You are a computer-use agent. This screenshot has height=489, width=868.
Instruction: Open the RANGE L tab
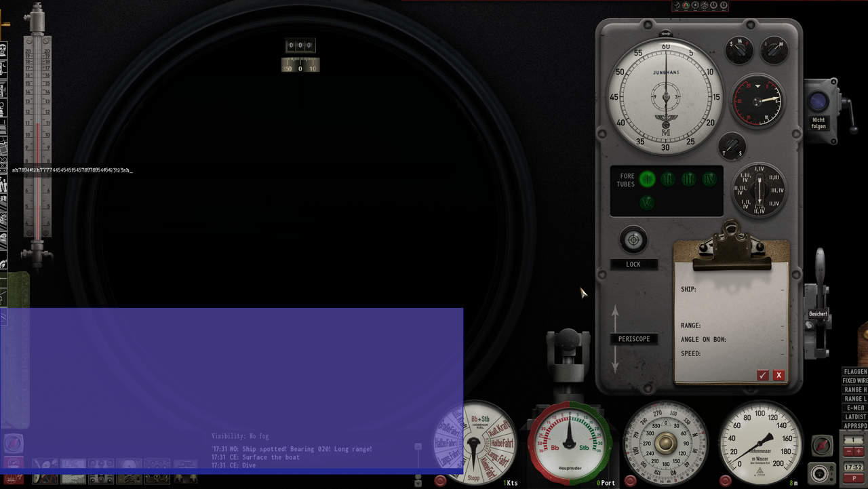click(854, 399)
